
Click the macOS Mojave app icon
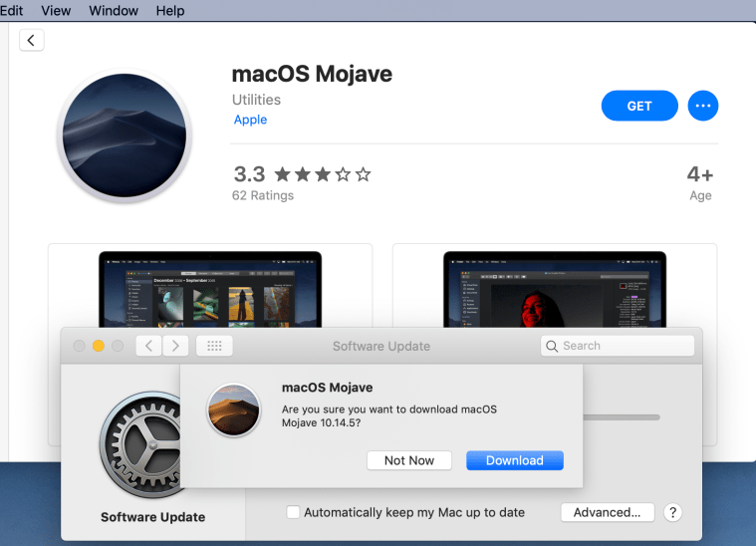pyautogui.click(x=125, y=136)
